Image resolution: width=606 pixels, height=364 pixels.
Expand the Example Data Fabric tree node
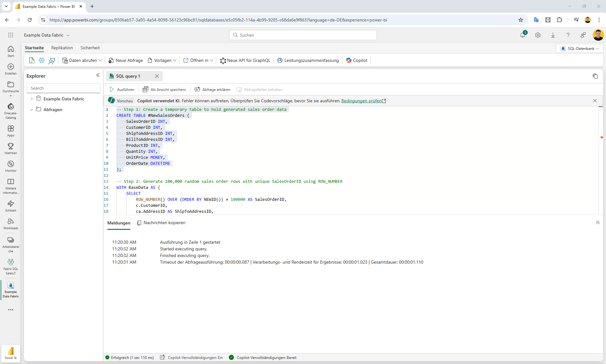[x=32, y=99]
